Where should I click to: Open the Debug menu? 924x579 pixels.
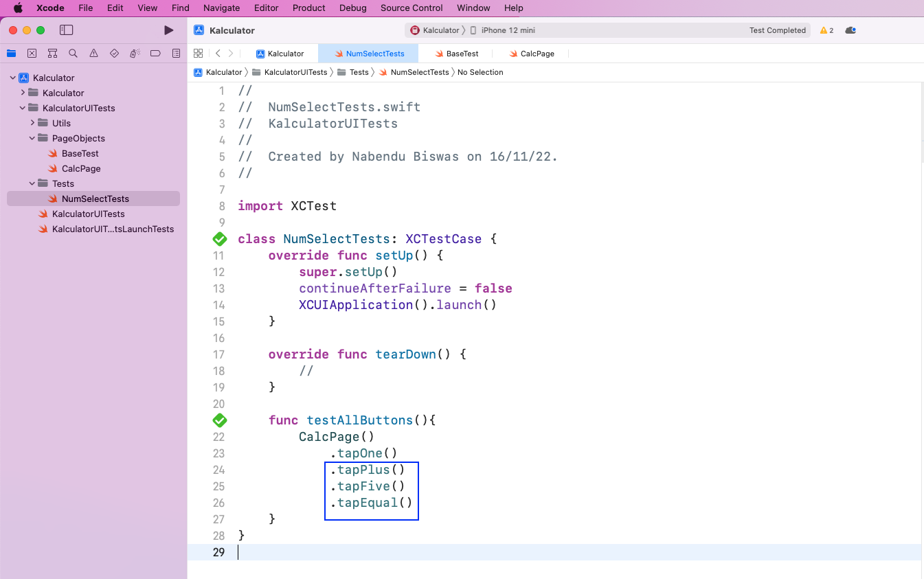coord(353,8)
